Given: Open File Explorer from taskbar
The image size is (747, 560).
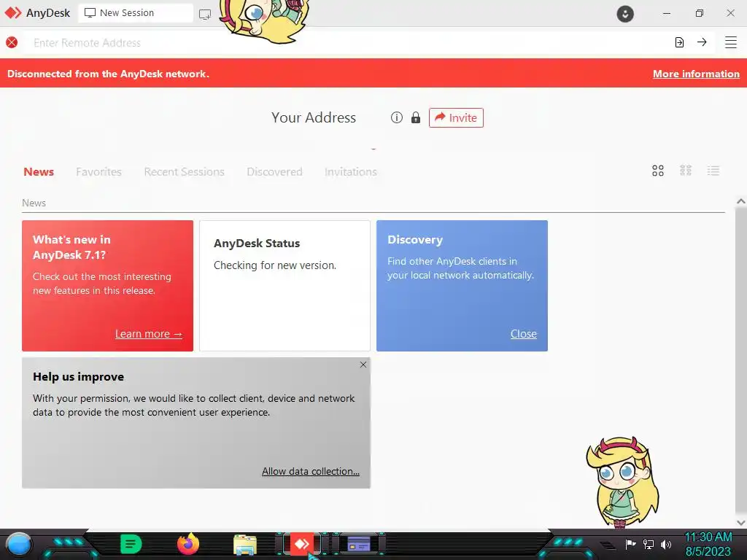Looking at the screenshot, I should (245, 545).
